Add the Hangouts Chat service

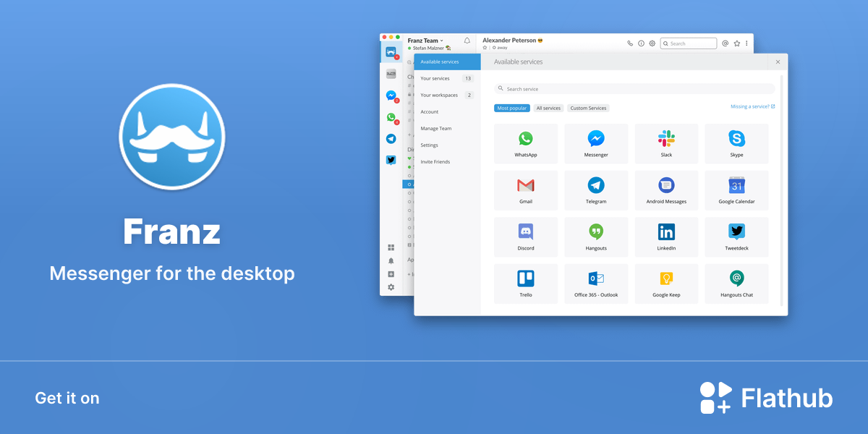pos(736,284)
